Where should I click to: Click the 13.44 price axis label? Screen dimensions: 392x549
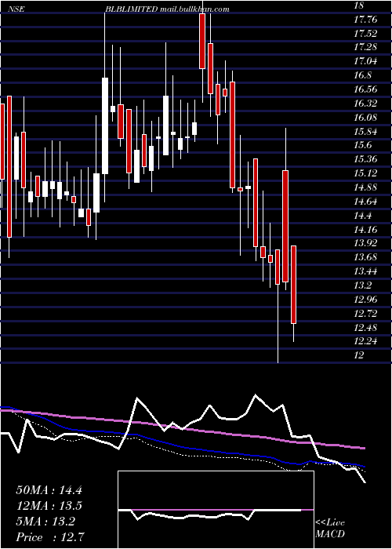tap(365, 271)
